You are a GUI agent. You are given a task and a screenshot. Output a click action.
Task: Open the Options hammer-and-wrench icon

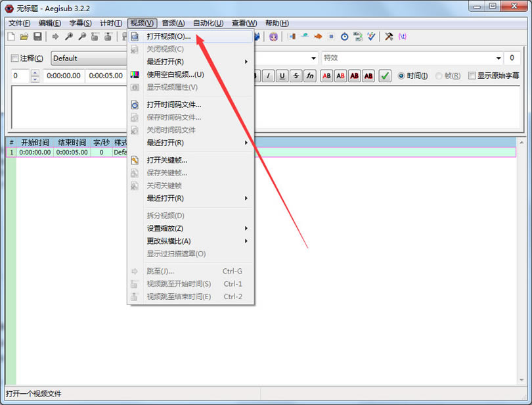(x=389, y=37)
